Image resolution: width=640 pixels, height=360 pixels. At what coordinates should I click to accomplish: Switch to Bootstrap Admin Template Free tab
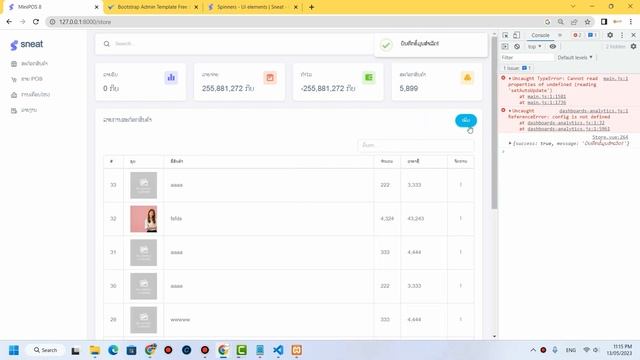152,7
